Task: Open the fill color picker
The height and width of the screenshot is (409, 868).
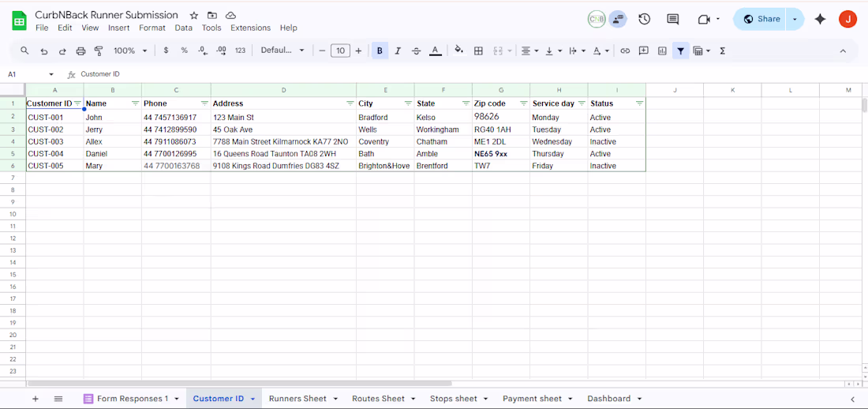Action: coord(459,51)
